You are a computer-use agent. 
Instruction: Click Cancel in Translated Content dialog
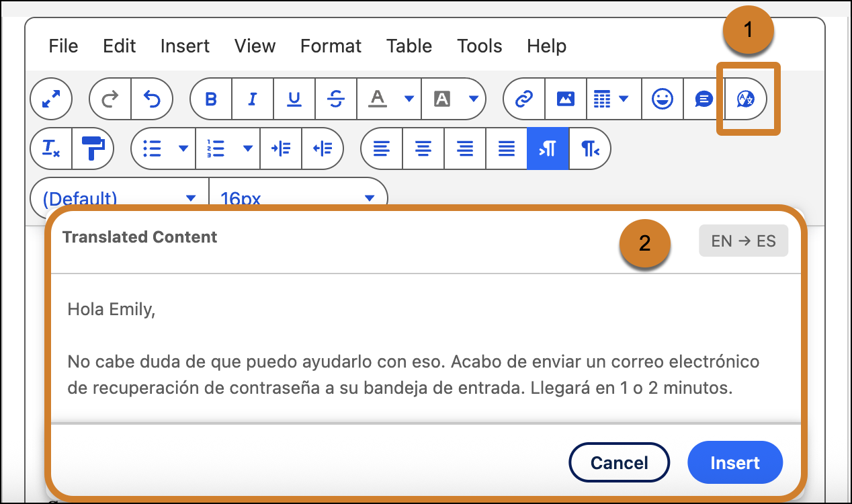(x=620, y=462)
